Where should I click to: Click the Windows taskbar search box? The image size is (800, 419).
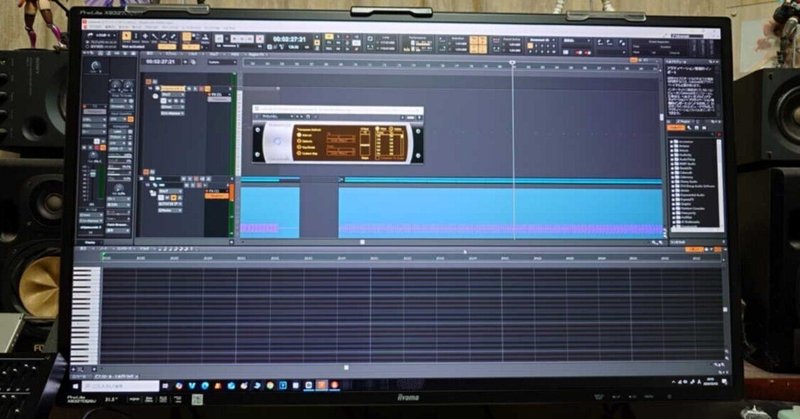coord(121,386)
